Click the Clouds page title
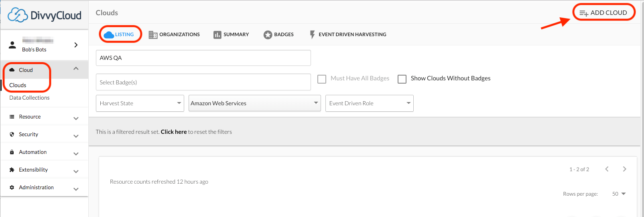 click(107, 13)
